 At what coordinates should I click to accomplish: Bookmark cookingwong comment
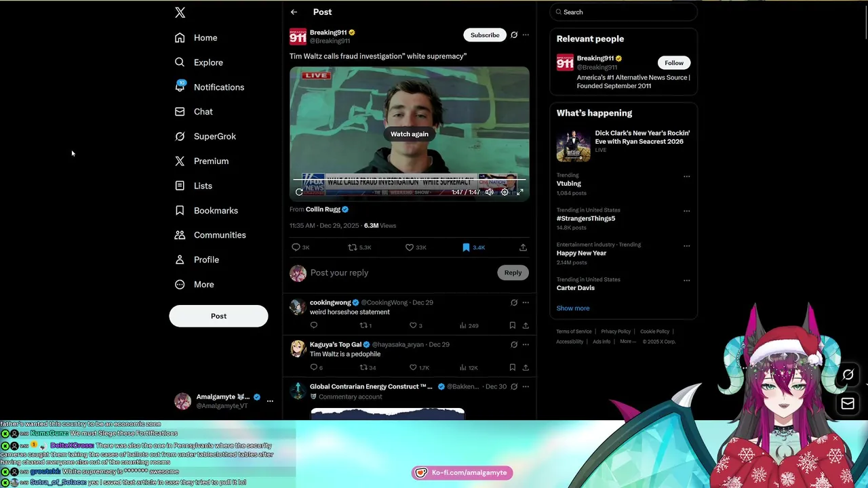coord(512,325)
